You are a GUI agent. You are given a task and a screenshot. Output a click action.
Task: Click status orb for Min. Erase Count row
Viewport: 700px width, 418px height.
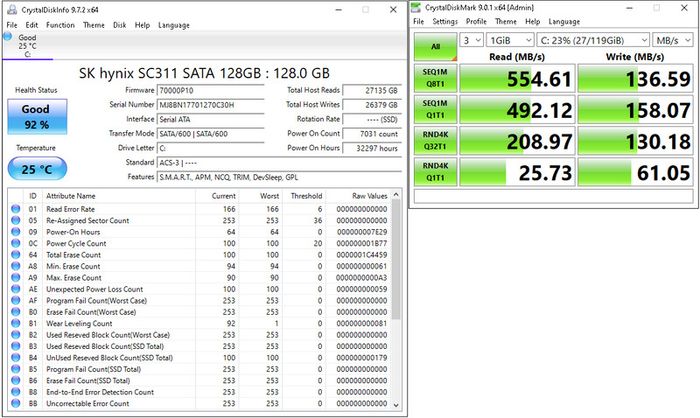point(16,266)
